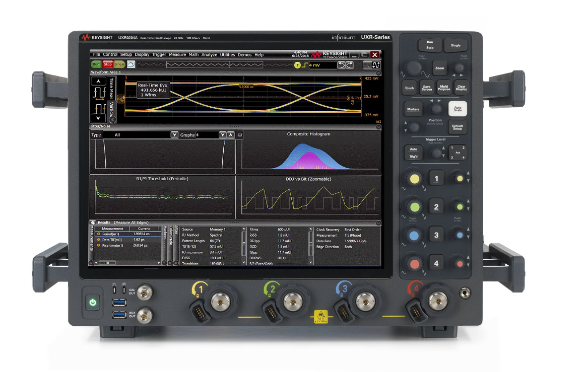
Task: Click the undo arrow icon
Action: (x=342, y=64)
